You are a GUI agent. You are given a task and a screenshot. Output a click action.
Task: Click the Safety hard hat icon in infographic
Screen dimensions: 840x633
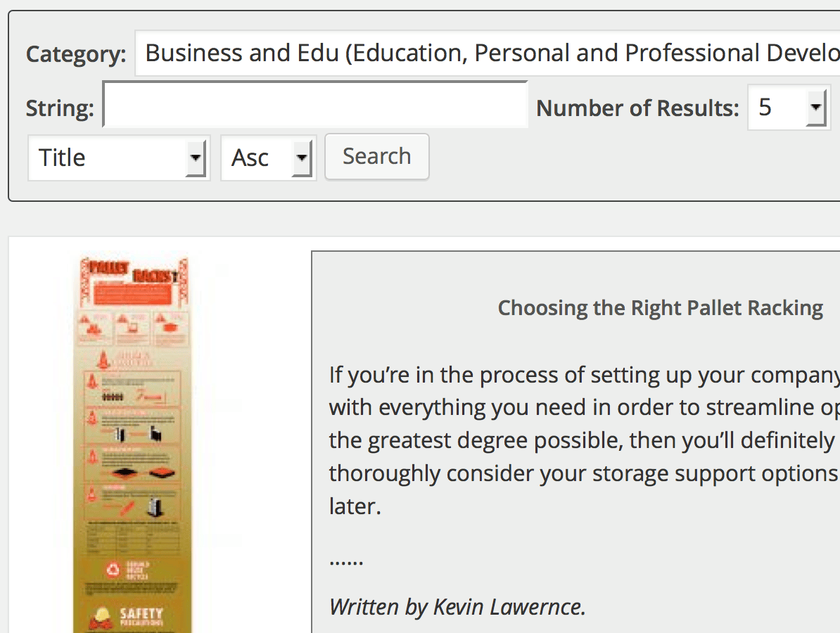pos(101,618)
